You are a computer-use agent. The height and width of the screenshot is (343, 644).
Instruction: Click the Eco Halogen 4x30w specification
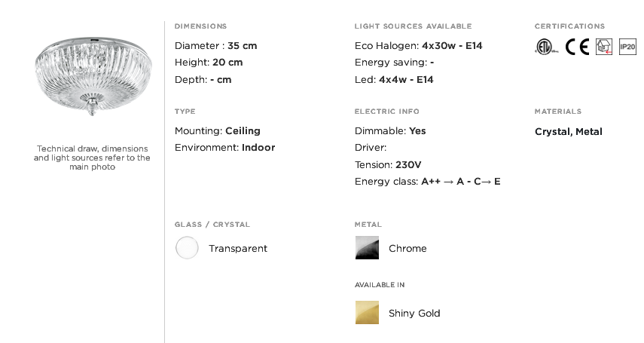(x=418, y=46)
